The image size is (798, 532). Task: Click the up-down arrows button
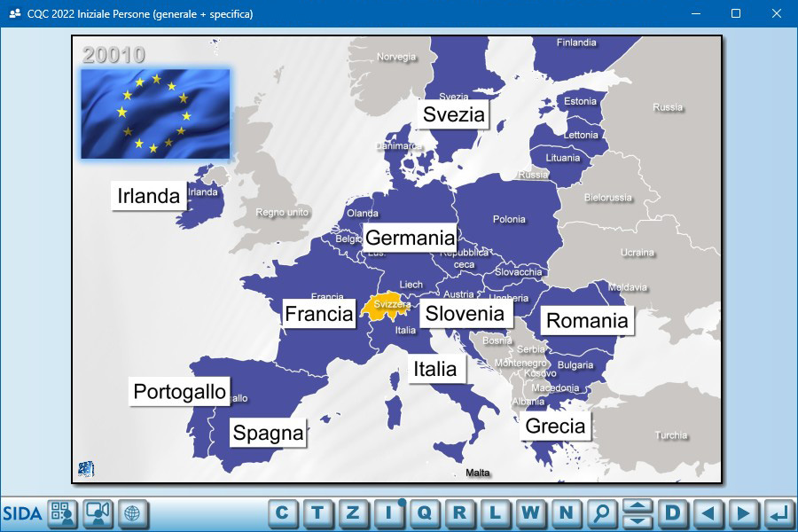(638, 513)
